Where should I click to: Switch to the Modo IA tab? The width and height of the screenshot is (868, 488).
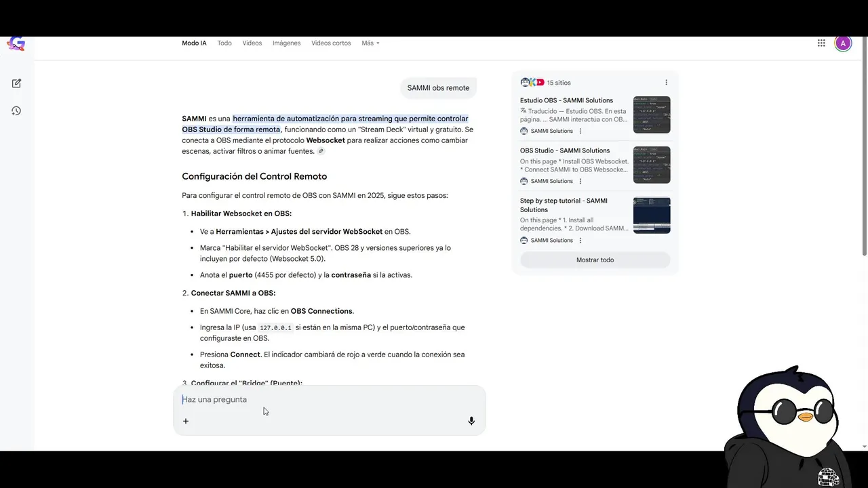pos(194,43)
